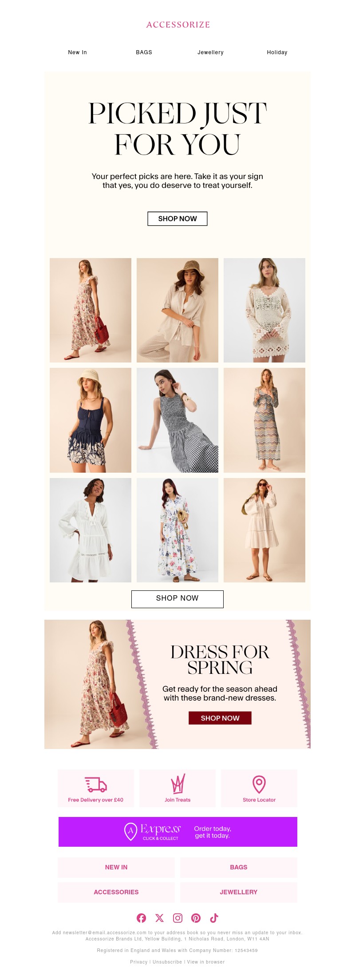Click the Express Click & Collect banner

point(178,832)
